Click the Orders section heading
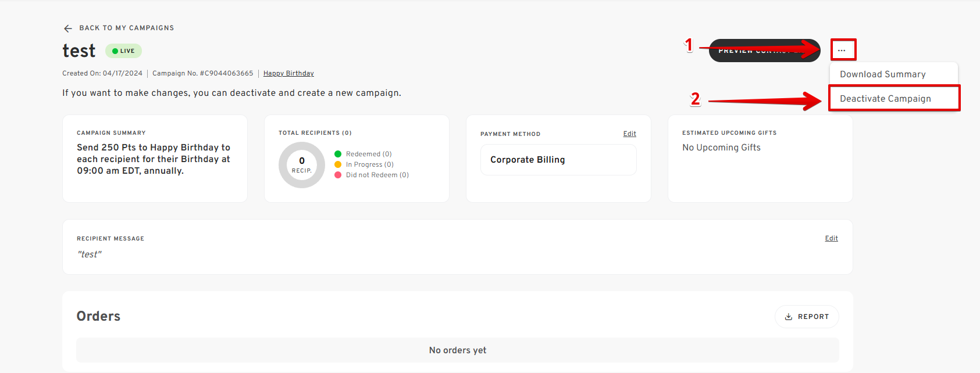The height and width of the screenshot is (373, 980). (99, 316)
